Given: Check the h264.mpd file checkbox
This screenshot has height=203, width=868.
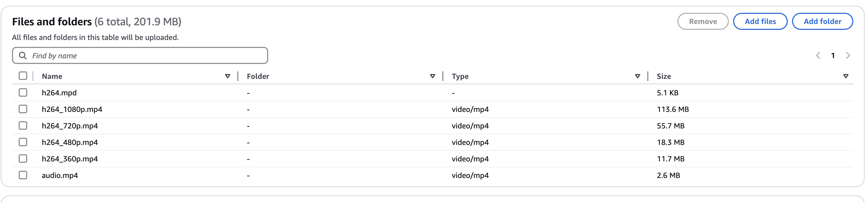Looking at the screenshot, I should tap(23, 93).
